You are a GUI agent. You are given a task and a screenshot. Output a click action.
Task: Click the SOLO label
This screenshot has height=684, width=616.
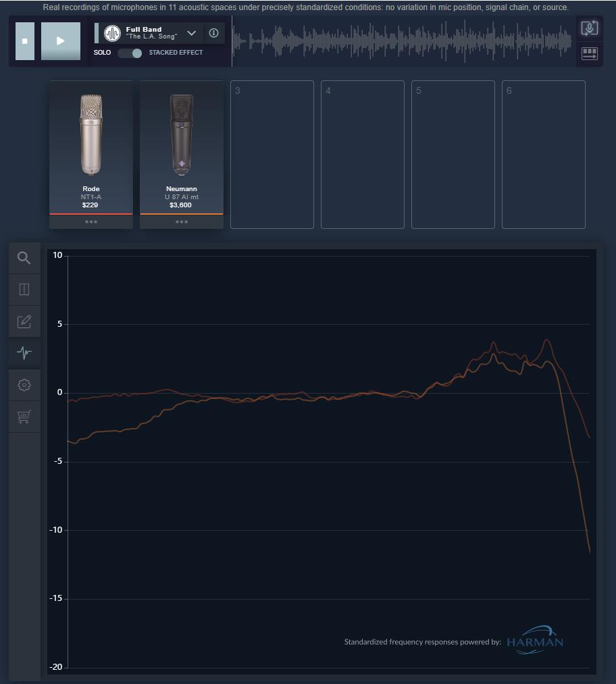102,53
